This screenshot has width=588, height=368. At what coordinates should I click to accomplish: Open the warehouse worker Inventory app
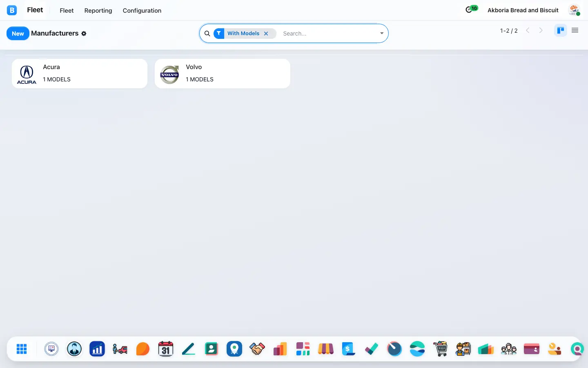463,349
